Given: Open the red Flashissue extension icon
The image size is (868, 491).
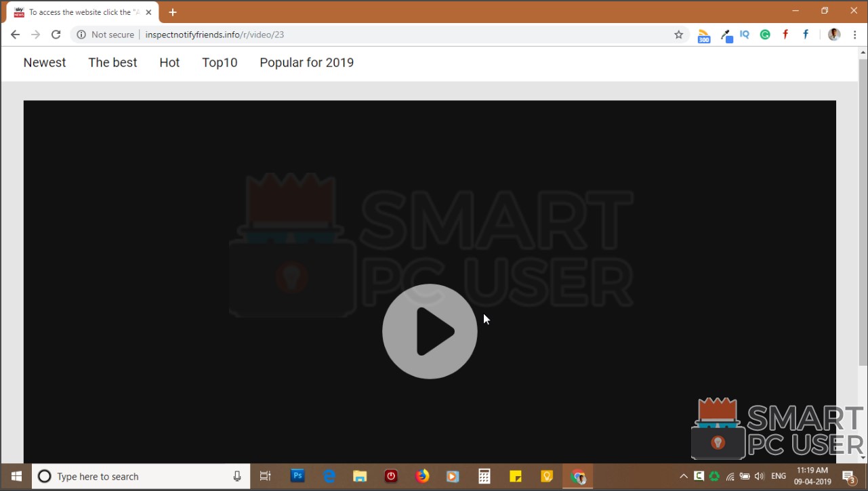Looking at the screenshot, I should pyautogui.click(x=785, y=34).
